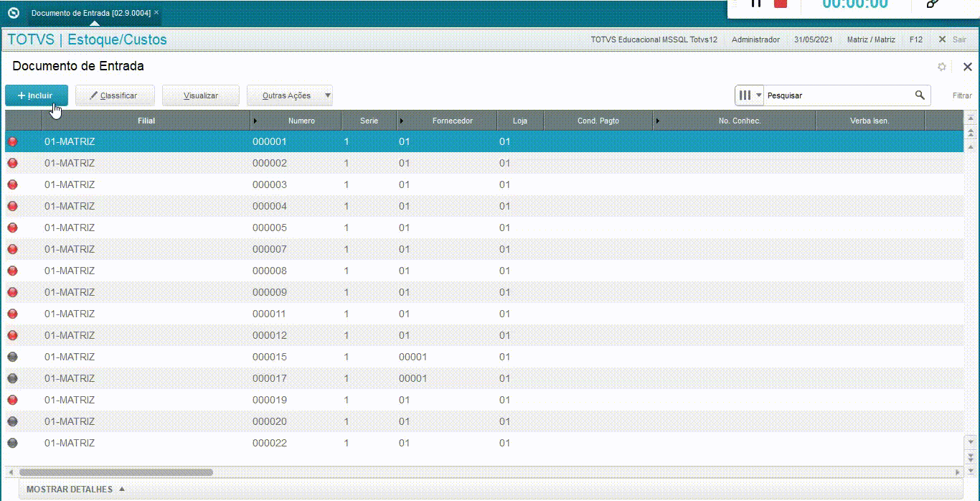This screenshot has width=980, height=501.
Task: Click the F12 shortcut label
Action: [915, 39]
